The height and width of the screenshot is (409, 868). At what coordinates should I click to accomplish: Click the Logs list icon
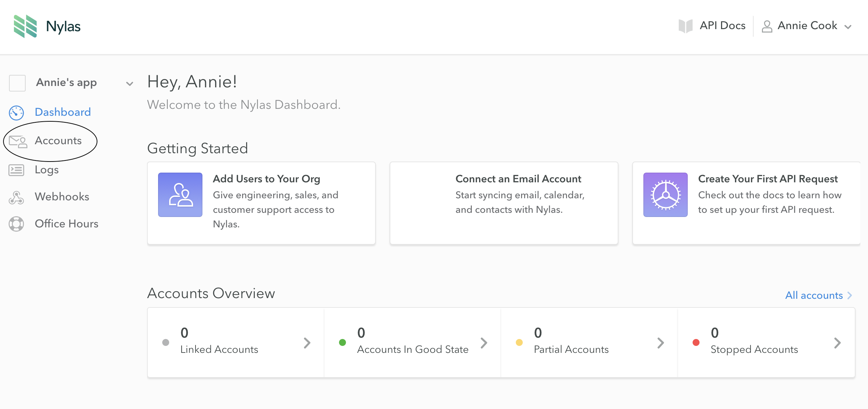(16, 170)
